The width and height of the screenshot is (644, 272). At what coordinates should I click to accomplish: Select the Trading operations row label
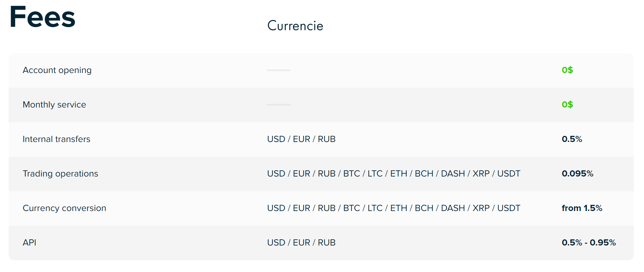60,174
